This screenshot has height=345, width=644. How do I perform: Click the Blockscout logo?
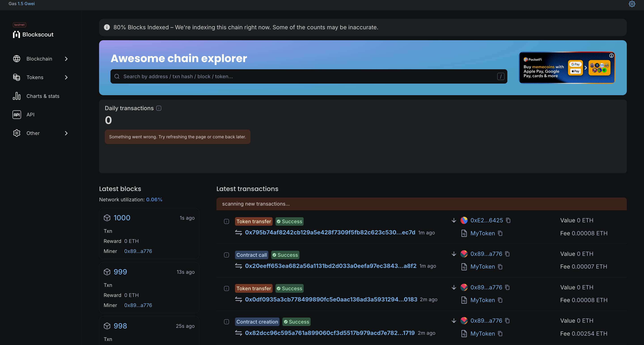[33, 34]
